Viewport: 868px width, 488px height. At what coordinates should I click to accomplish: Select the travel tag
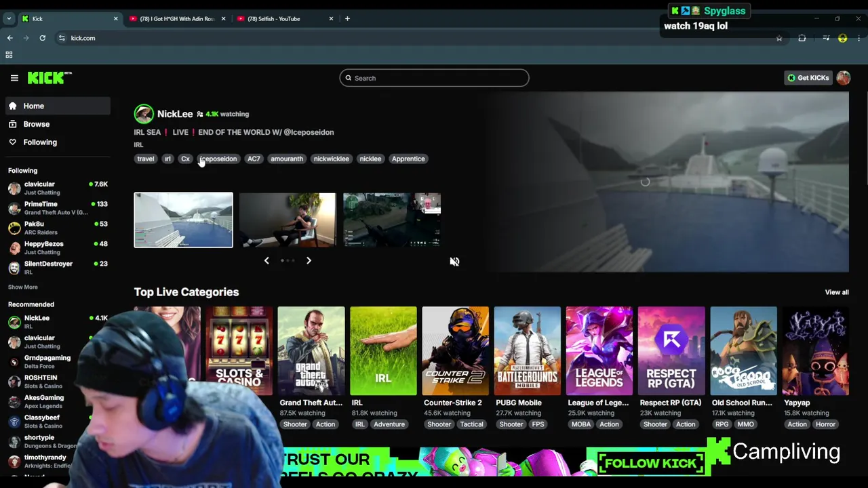[x=146, y=159]
